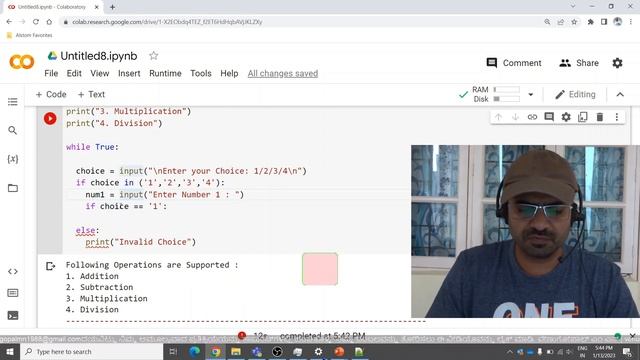This screenshot has height=360, width=640.
Task: Open the Terminal panel icon
Action: (13, 315)
